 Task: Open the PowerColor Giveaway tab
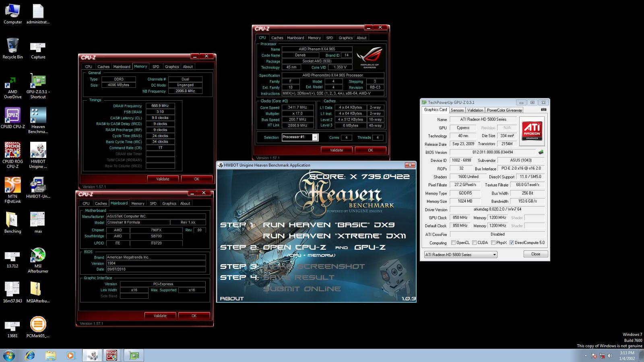tap(504, 110)
